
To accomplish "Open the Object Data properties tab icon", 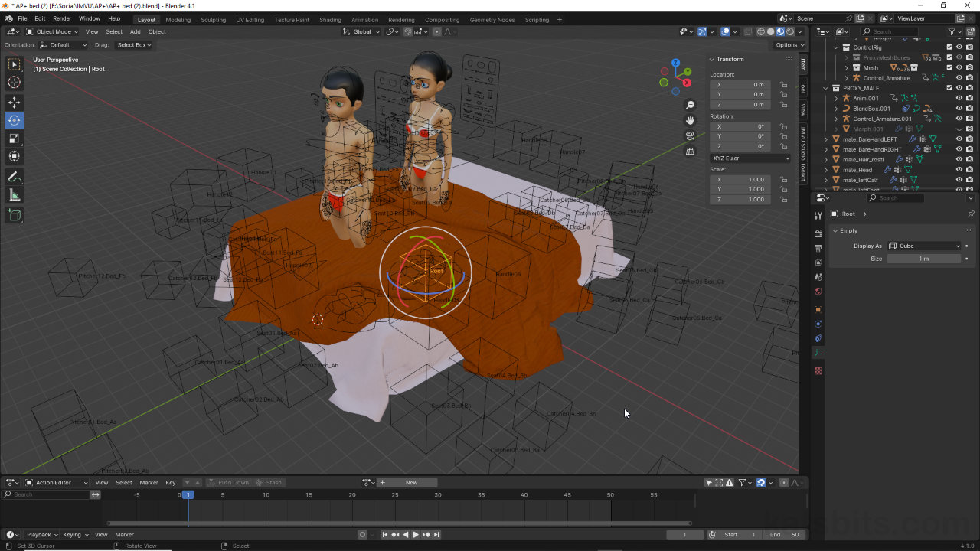I will [x=818, y=353].
